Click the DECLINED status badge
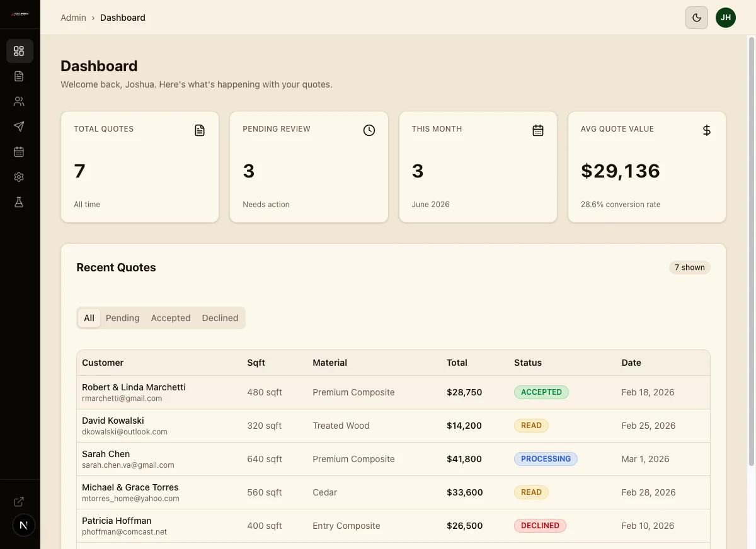This screenshot has width=756, height=549. click(540, 526)
